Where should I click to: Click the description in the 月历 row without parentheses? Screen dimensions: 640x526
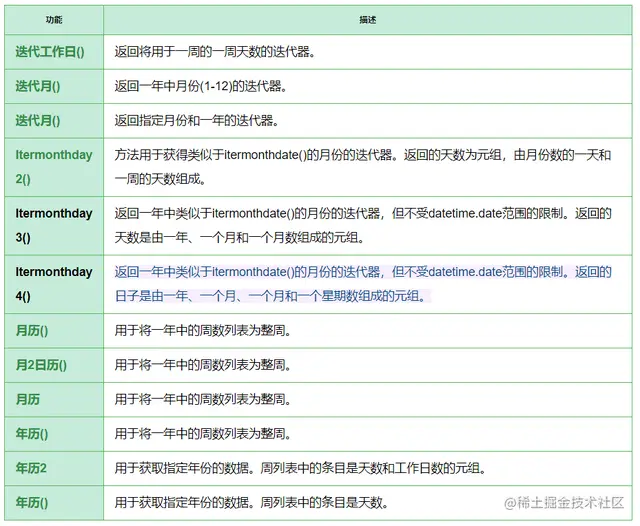(x=203, y=399)
